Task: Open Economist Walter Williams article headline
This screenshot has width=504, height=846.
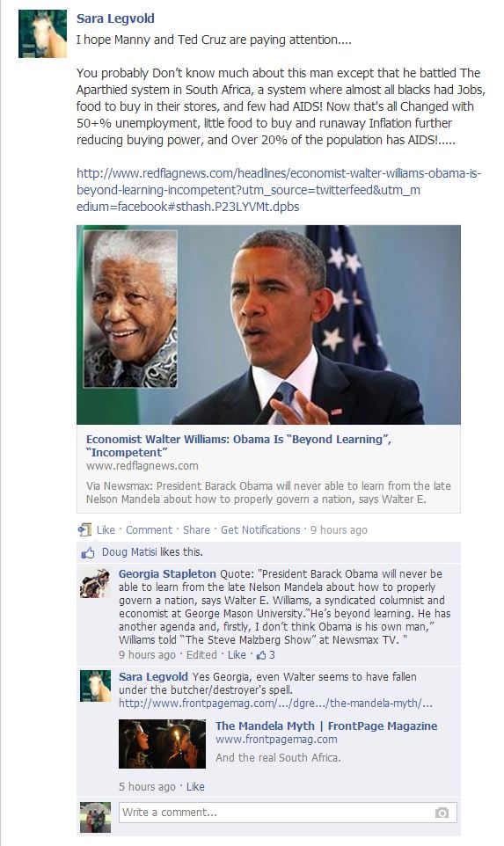Action: [x=238, y=446]
